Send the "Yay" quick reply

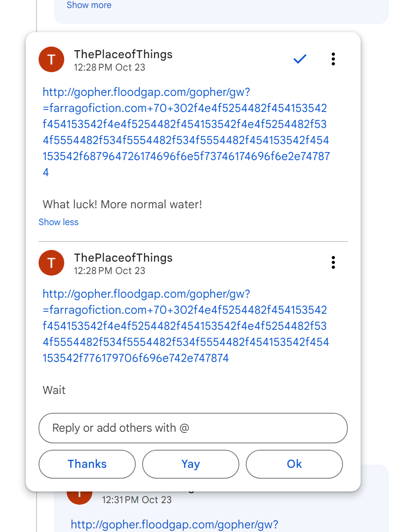(x=191, y=464)
